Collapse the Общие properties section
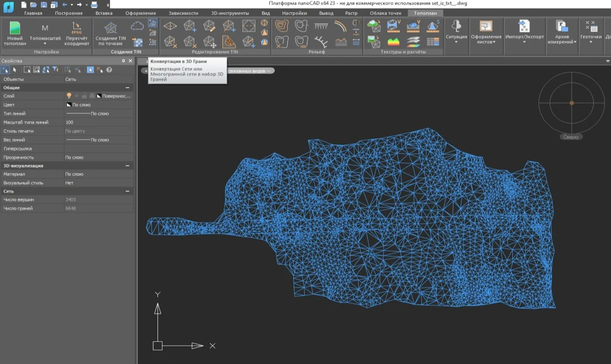The width and height of the screenshot is (611, 364). (127, 88)
